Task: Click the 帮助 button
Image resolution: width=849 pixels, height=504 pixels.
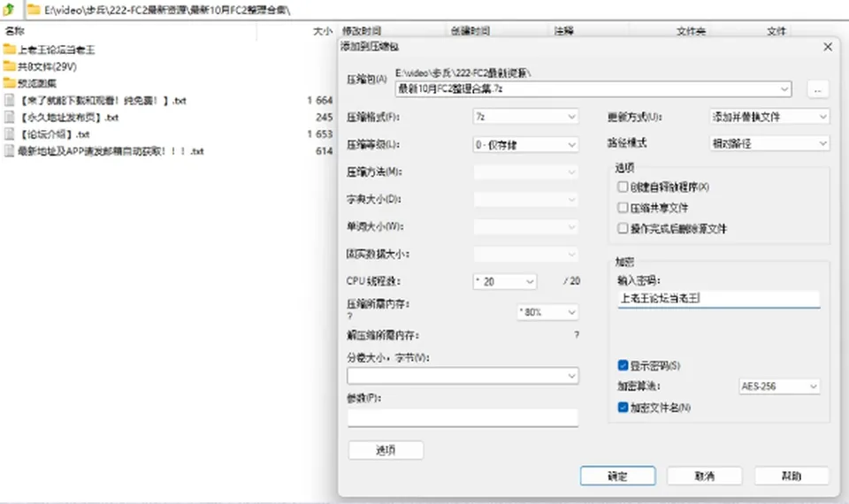Action: pyautogui.click(x=791, y=476)
